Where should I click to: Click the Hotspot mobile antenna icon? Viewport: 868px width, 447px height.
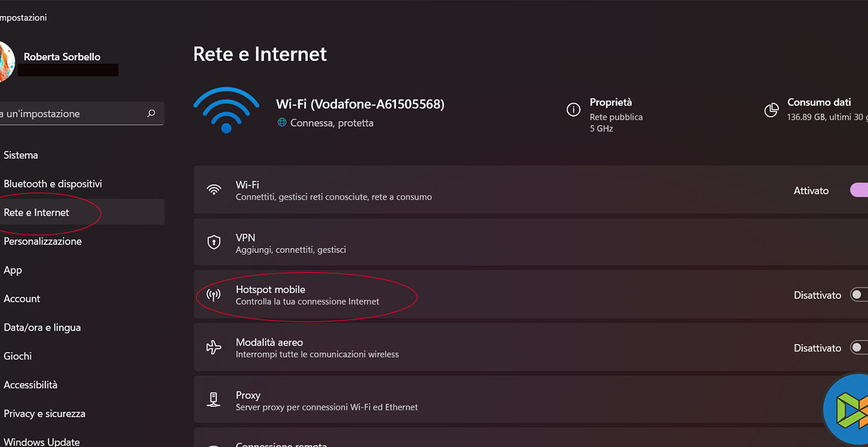(214, 295)
